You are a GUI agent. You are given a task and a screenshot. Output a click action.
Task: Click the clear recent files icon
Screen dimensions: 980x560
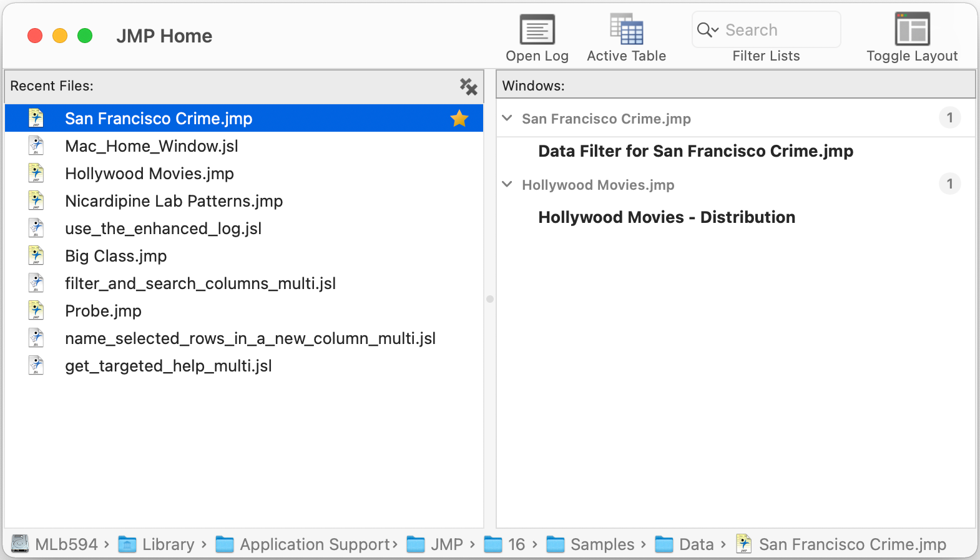(x=468, y=86)
